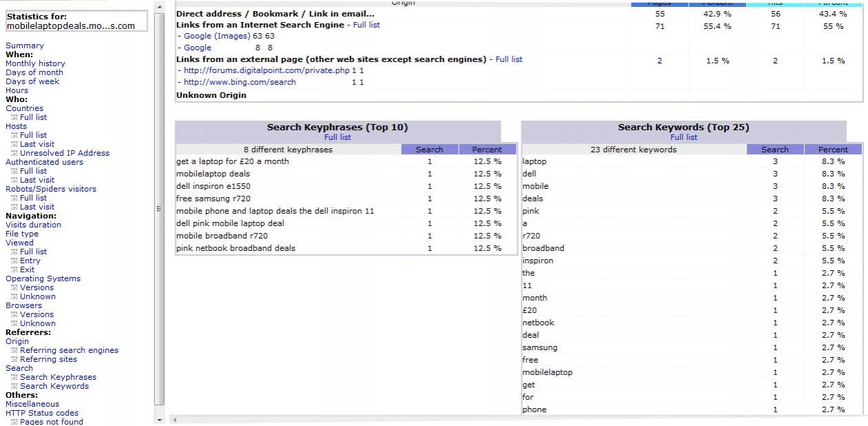Click the page icon before Search Keyphrases in the sidebar
Screen dimensions: 868x426
[14, 377]
